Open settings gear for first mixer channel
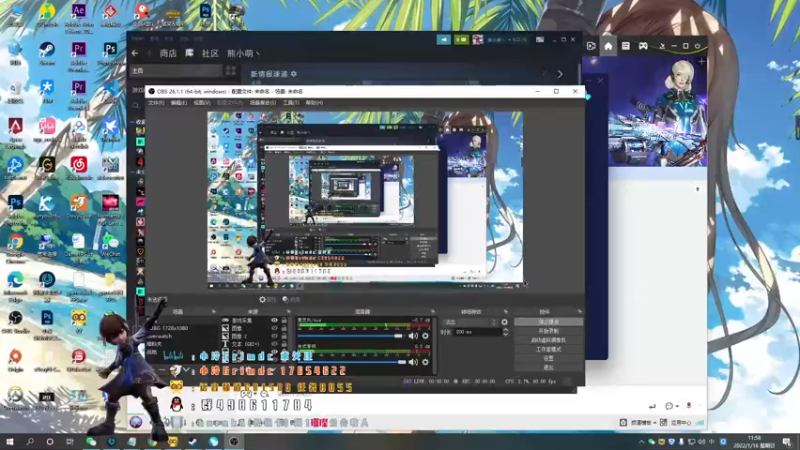 pos(426,336)
